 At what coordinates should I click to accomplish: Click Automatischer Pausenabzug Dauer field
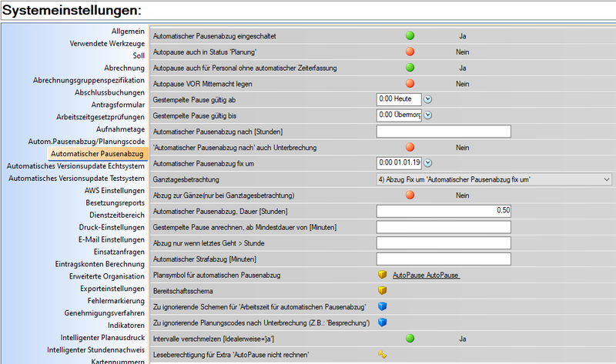pyautogui.click(x=444, y=211)
